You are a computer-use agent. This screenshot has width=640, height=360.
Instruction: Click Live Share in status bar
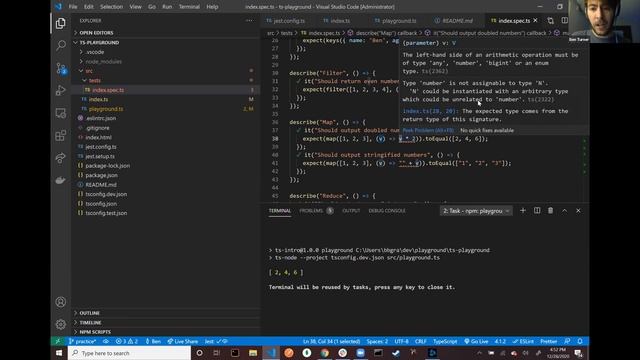[182, 341]
